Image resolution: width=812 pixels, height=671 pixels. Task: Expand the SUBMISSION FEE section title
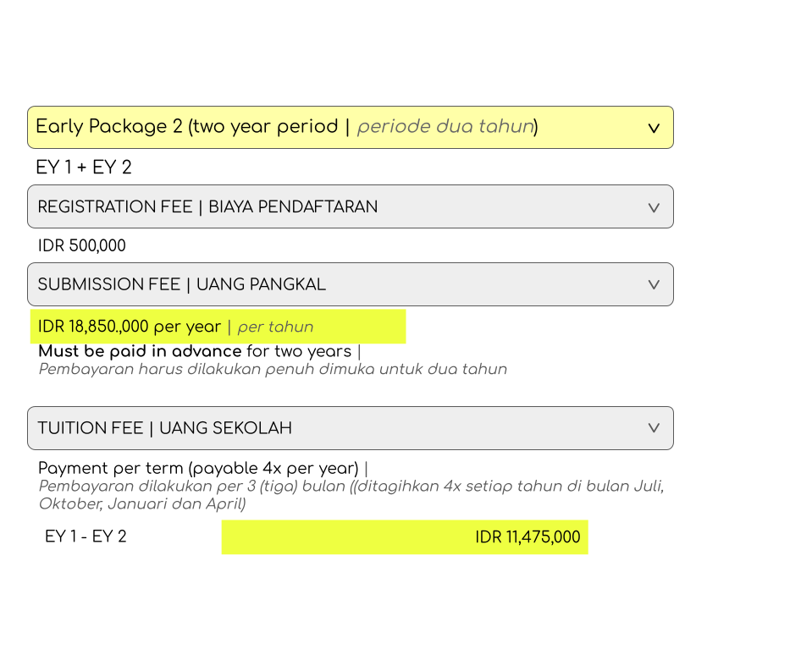pyautogui.click(x=108, y=285)
